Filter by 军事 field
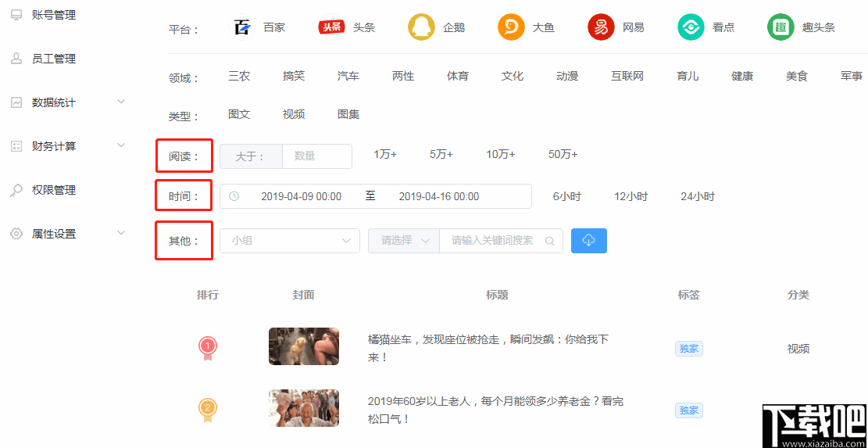Viewport: 868px width, 448px height. 852,76
